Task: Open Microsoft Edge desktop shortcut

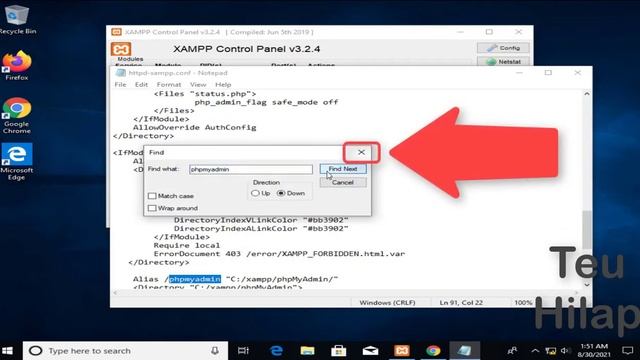Action: (17, 162)
